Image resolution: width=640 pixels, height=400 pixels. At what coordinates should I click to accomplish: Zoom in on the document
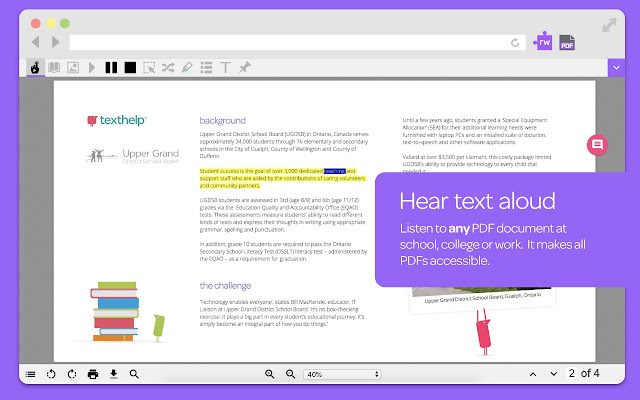point(269,374)
